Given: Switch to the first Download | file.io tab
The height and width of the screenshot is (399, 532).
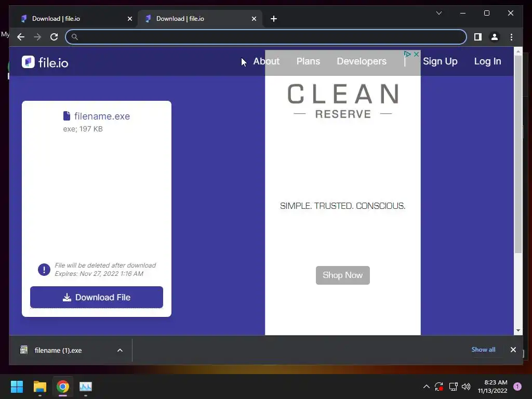Looking at the screenshot, I should click(76, 19).
